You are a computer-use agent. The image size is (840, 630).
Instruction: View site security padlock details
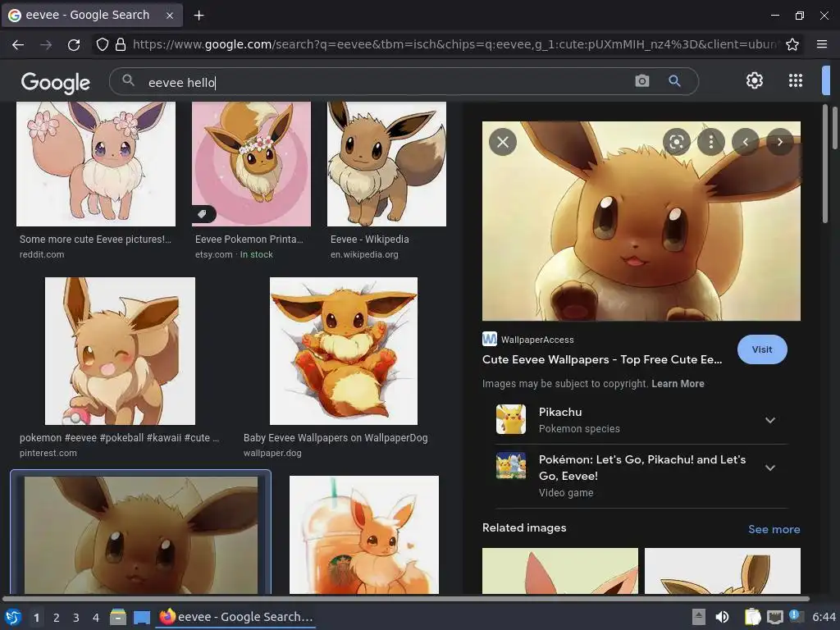[x=121, y=44]
